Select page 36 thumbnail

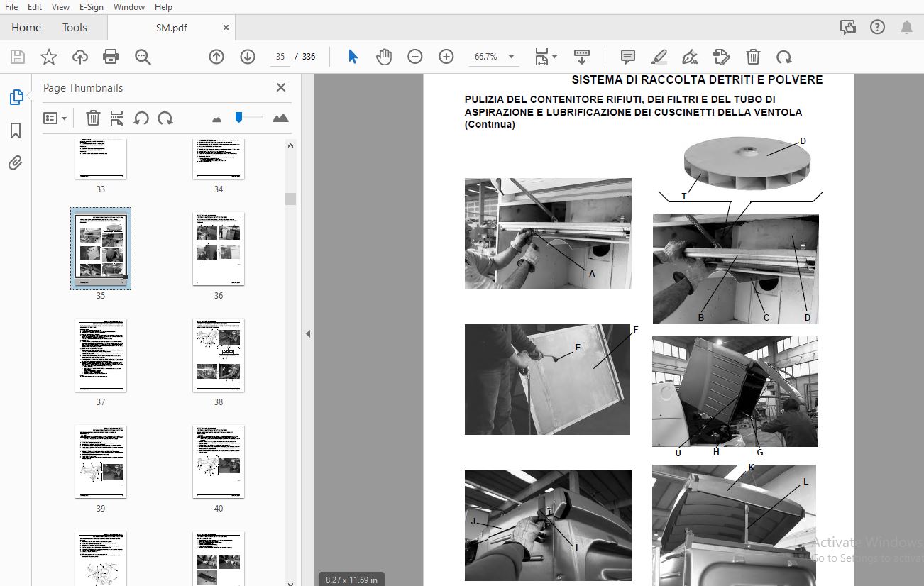tap(219, 249)
